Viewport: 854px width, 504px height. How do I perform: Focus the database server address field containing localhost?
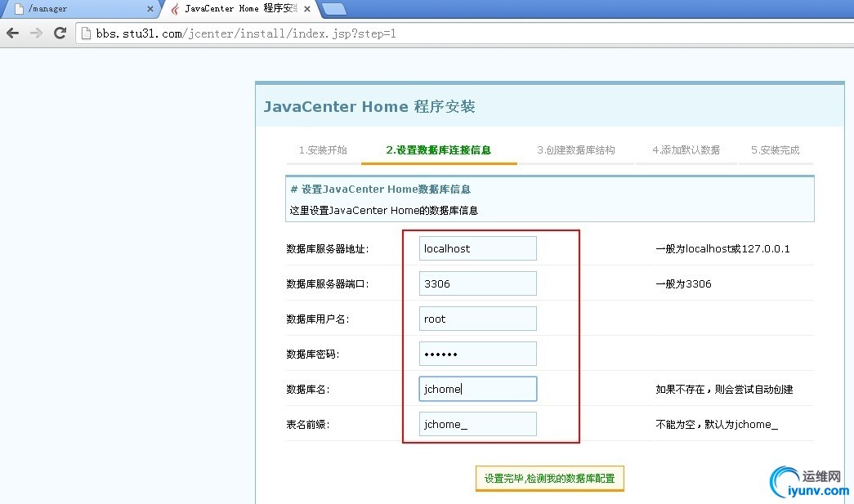(x=477, y=249)
